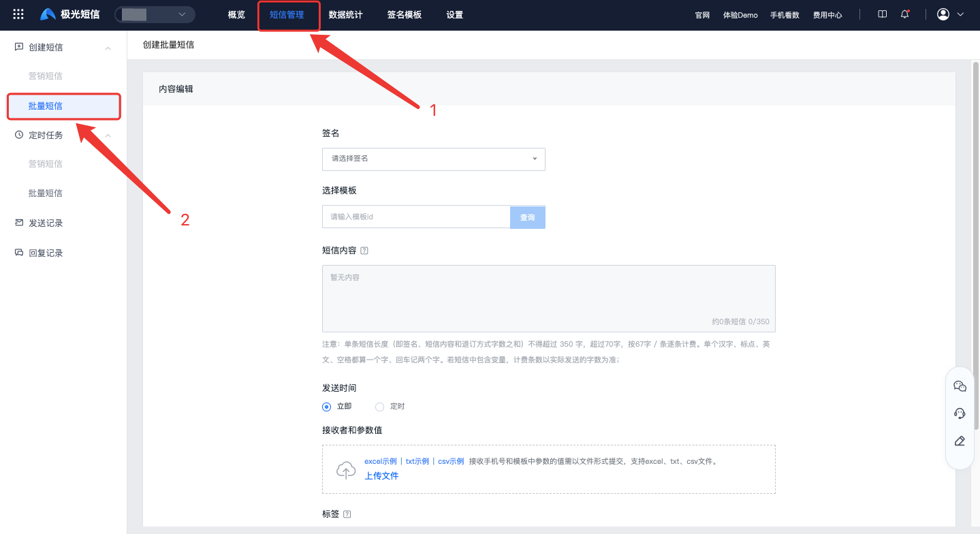Open the 签名模板 top menu
Viewport: 980px width, 534px height.
(x=404, y=14)
